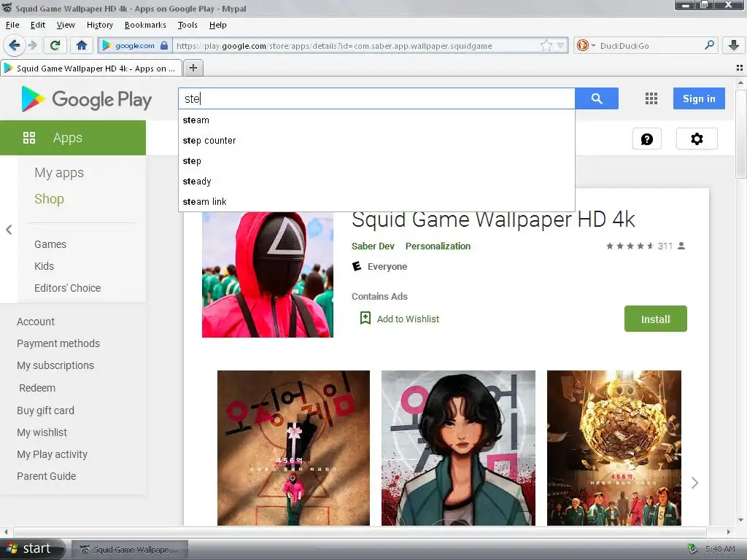Click the star rating with 311 reviews
Viewport: 747px width, 560px height.
(646, 246)
